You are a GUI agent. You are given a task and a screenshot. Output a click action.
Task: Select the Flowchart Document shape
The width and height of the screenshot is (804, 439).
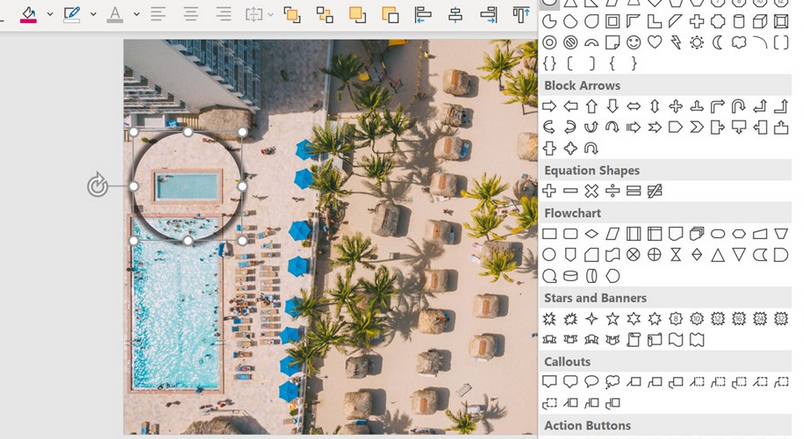676,234
